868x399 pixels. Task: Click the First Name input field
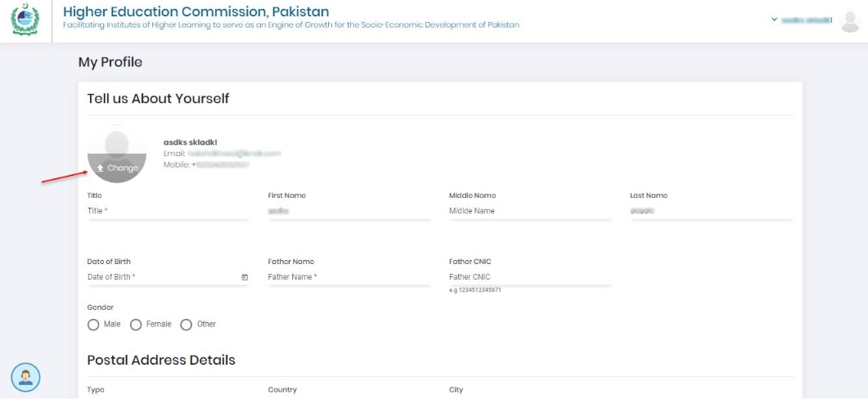[x=348, y=211]
